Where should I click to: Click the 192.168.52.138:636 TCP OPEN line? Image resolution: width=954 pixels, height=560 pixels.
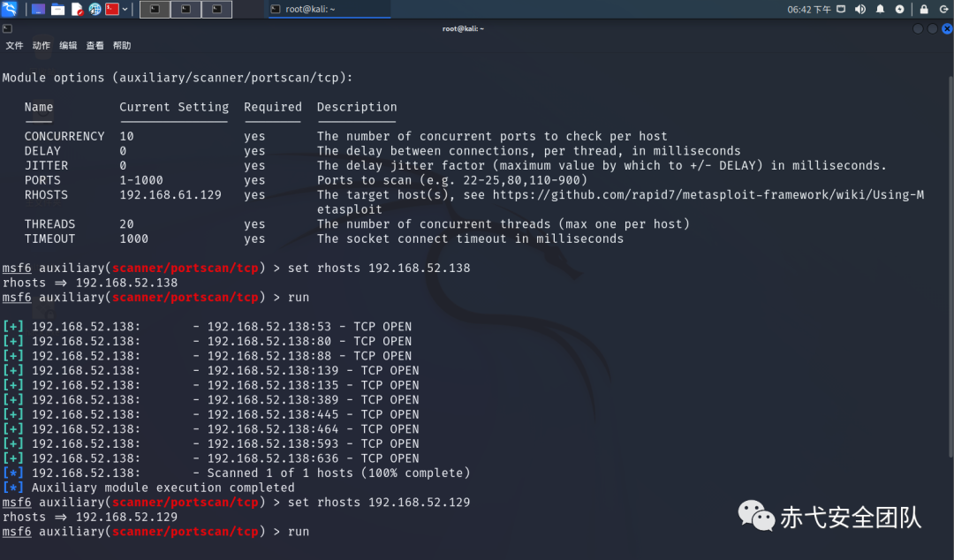tap(210, 458)
